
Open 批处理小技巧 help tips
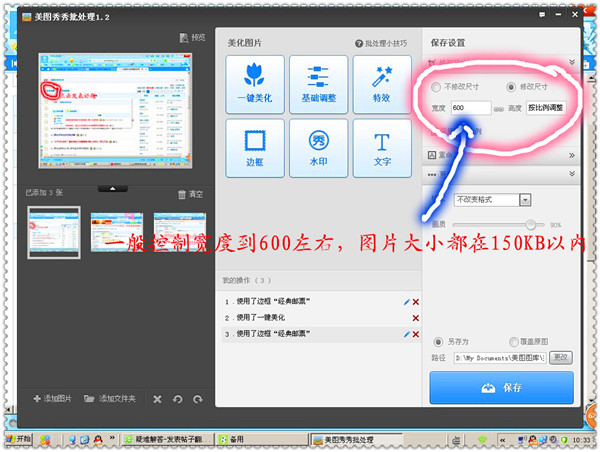pyautogui.click(x=381, y=44)
